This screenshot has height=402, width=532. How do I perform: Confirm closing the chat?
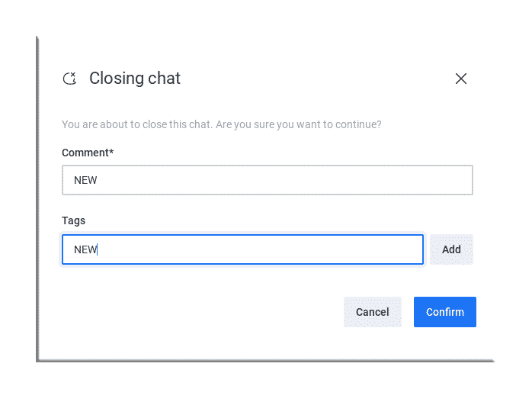pyautogui.click(x=444, y=312)
